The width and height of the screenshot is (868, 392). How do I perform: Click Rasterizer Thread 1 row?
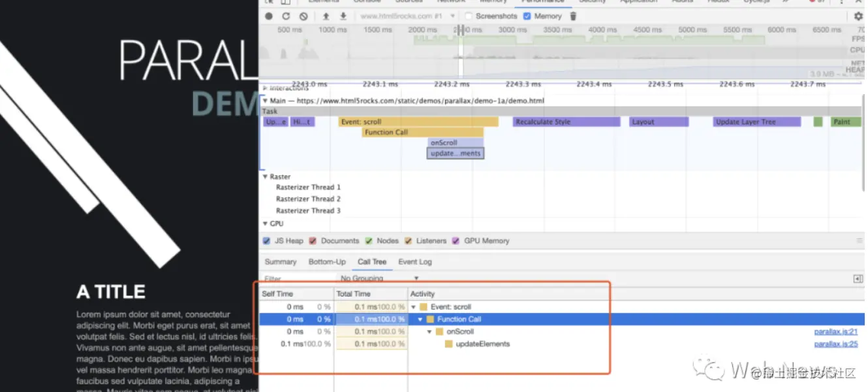click(x=308, y=188)
